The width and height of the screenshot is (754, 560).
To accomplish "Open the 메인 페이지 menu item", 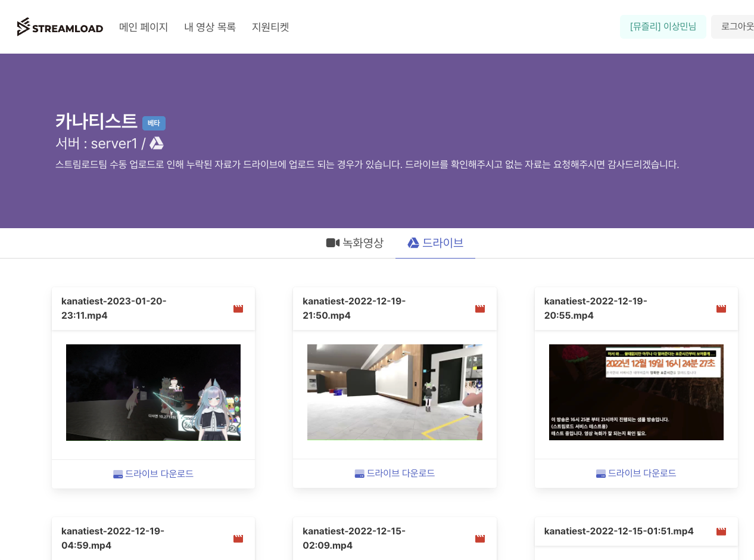I will click(x=144, y=27).
